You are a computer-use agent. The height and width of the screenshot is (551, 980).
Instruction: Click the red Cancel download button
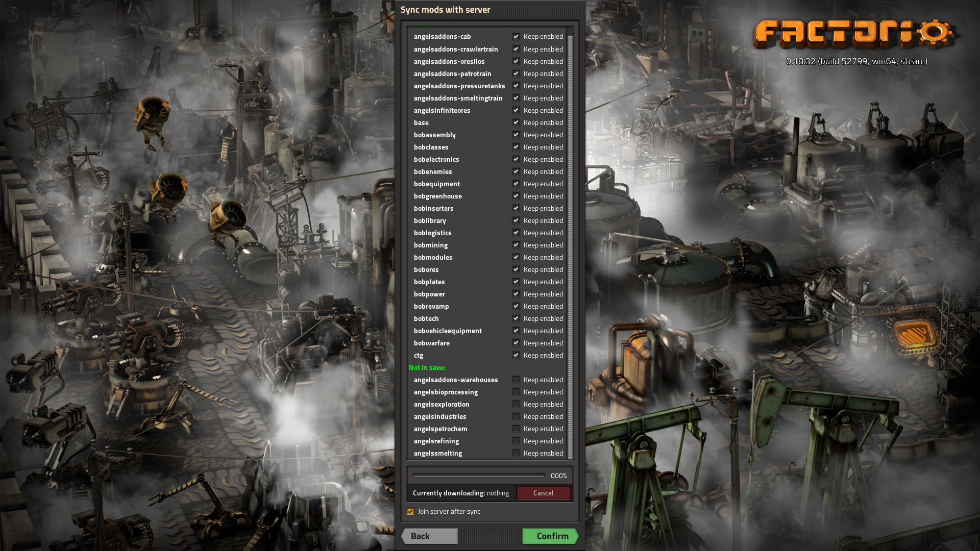[x=543, y=493]
